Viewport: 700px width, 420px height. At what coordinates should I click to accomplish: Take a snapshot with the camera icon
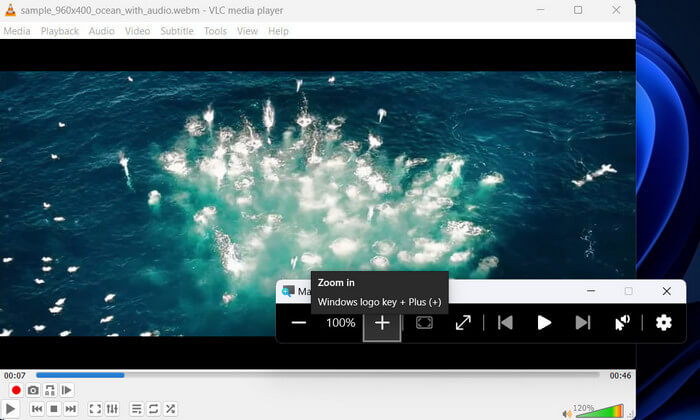[x=33, y=390]
